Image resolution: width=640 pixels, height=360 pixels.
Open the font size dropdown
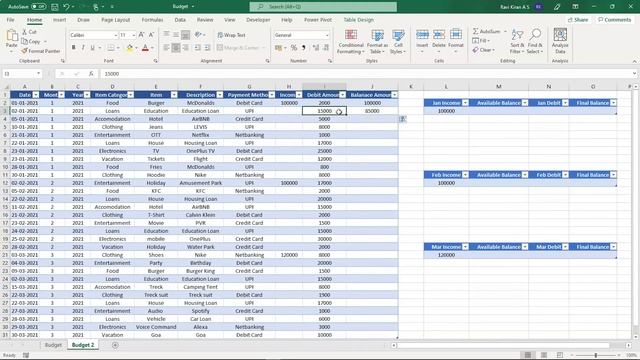tap(133, 35)
